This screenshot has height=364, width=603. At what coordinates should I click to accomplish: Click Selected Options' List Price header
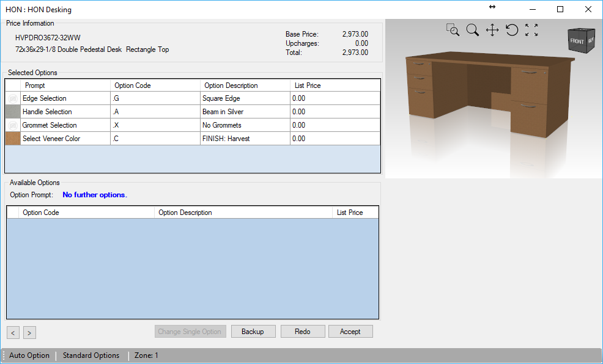click(x=335, y=86)
